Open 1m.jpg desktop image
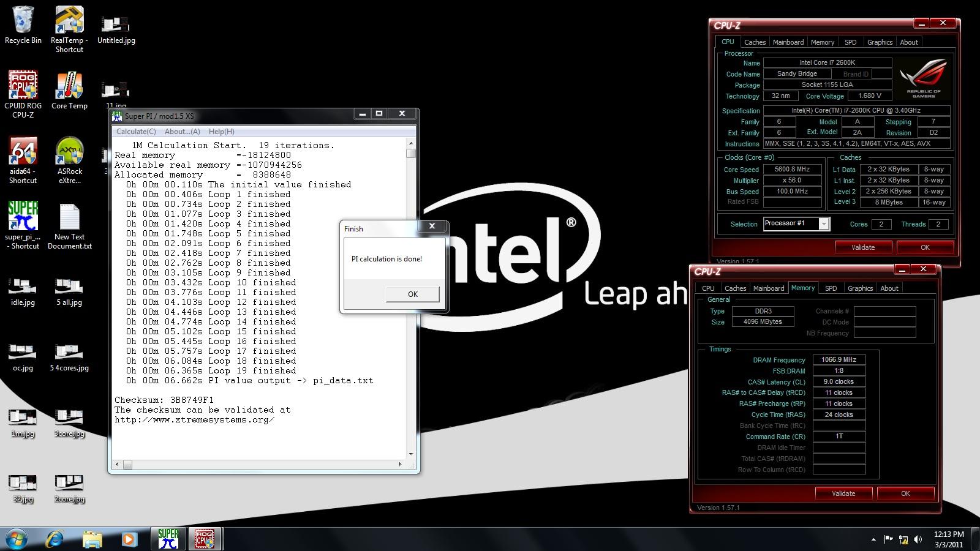Viewport: 980px width, 551px height. pos(23,423)
